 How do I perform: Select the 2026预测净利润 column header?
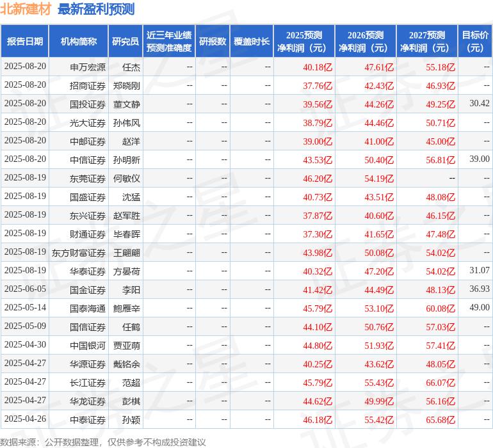(x=366, y=41)
